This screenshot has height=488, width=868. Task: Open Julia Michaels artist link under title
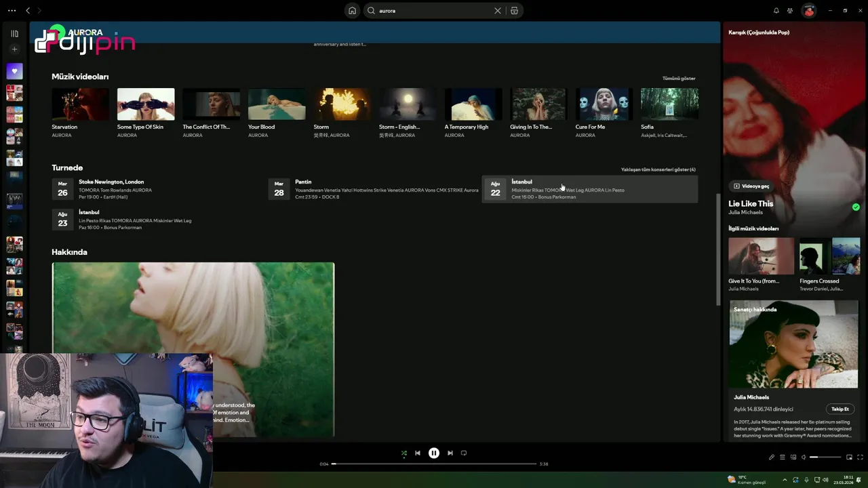click(x=745, y=212)
